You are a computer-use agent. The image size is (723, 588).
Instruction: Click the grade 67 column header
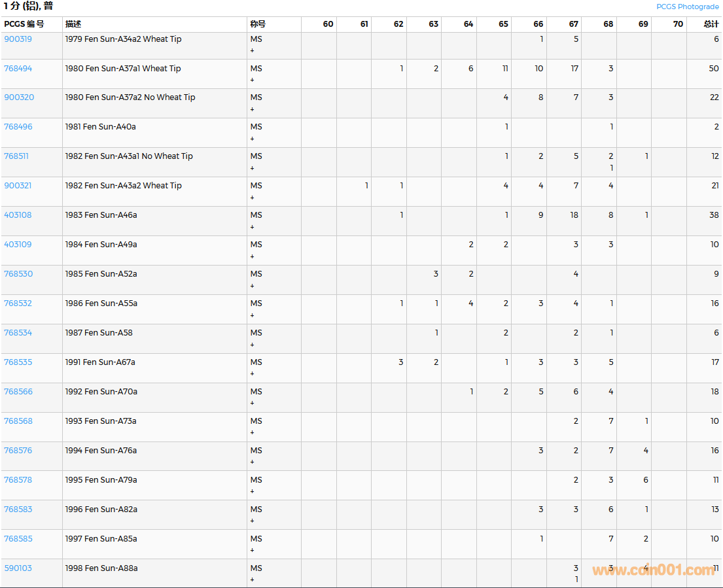pyautogui.click(x=573, y=24)
